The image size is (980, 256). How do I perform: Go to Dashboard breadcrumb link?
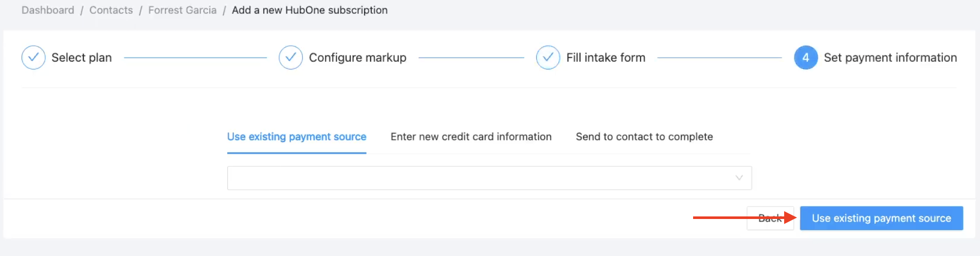point(48,10)
